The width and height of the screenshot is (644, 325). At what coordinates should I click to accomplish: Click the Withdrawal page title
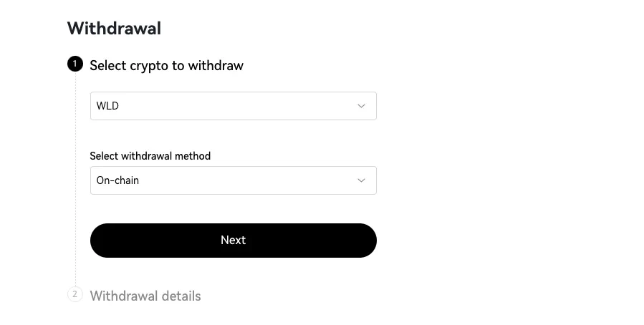tap(114, 29)
